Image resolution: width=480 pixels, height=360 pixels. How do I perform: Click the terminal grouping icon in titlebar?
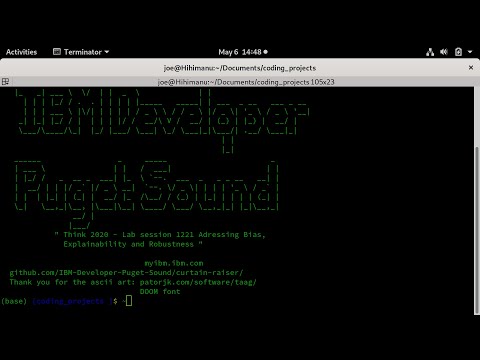[5, 82]
